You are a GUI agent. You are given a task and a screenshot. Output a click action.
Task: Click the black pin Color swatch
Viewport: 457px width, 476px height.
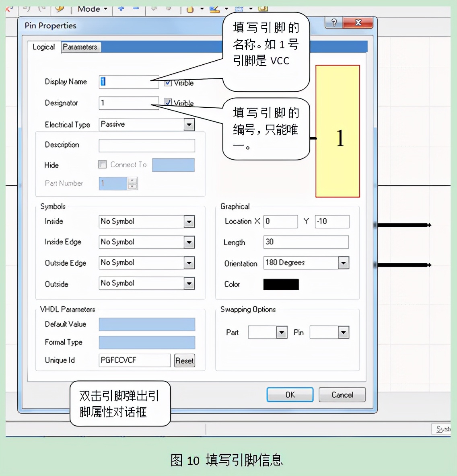tap(281, 284)
